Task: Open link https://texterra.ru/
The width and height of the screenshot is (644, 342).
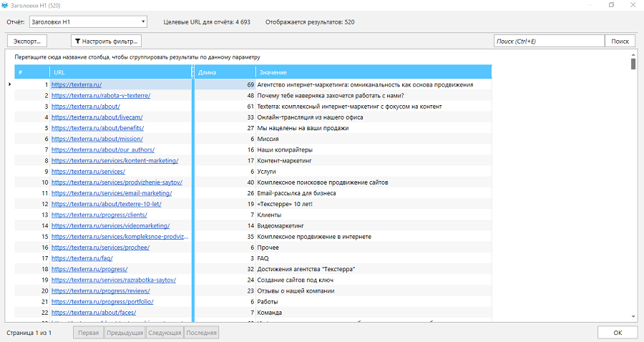Action: (77, 84)
